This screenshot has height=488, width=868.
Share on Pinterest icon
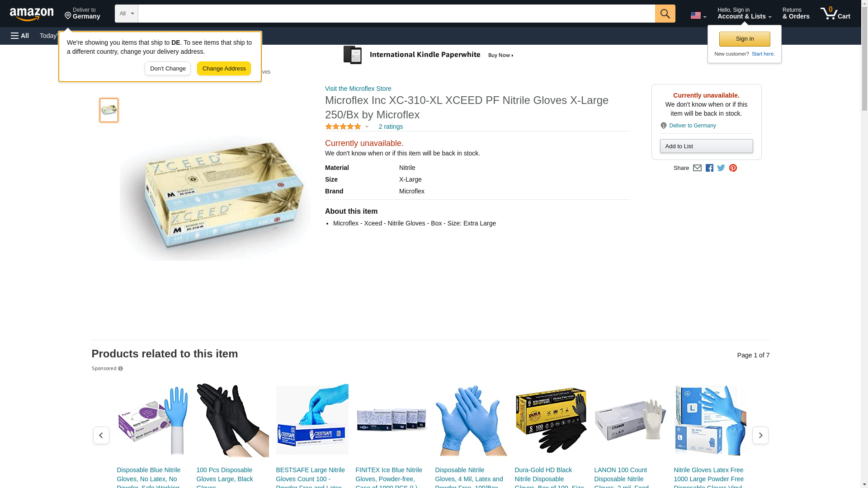point(733,168)
